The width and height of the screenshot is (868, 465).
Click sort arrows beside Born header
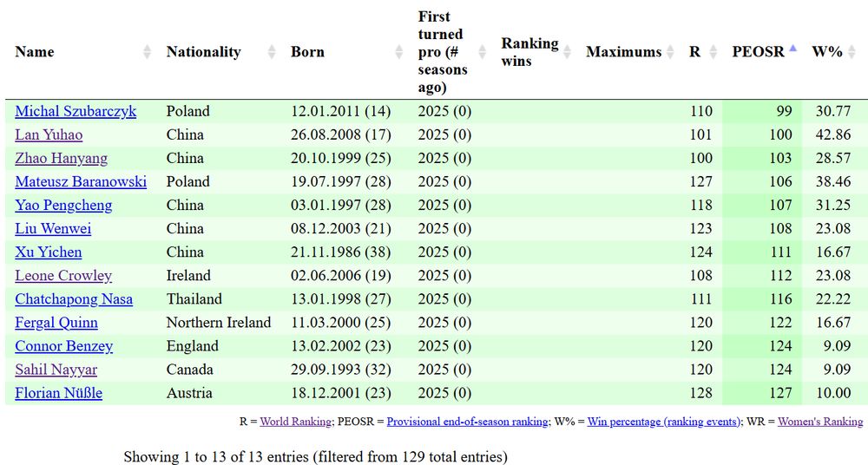click(x=399, y=52)
